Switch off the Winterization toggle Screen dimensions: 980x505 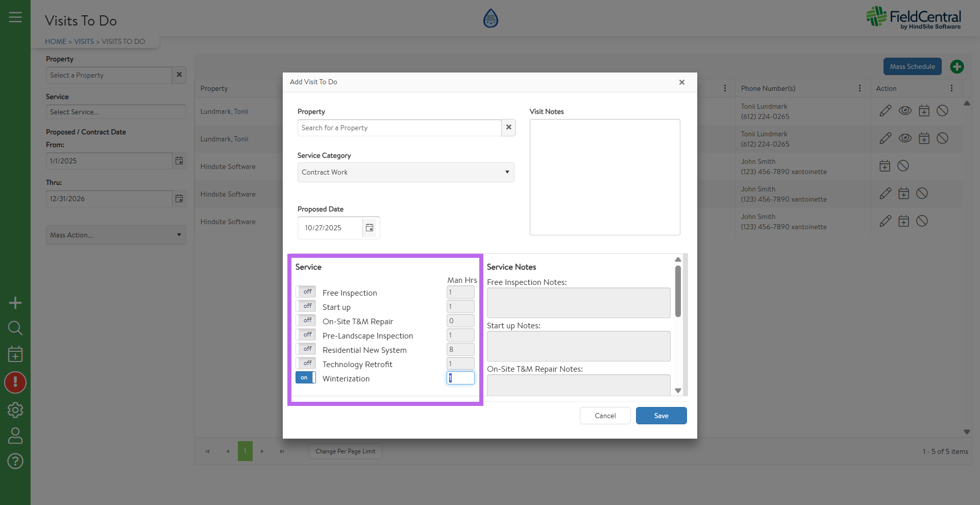point(306,378)
